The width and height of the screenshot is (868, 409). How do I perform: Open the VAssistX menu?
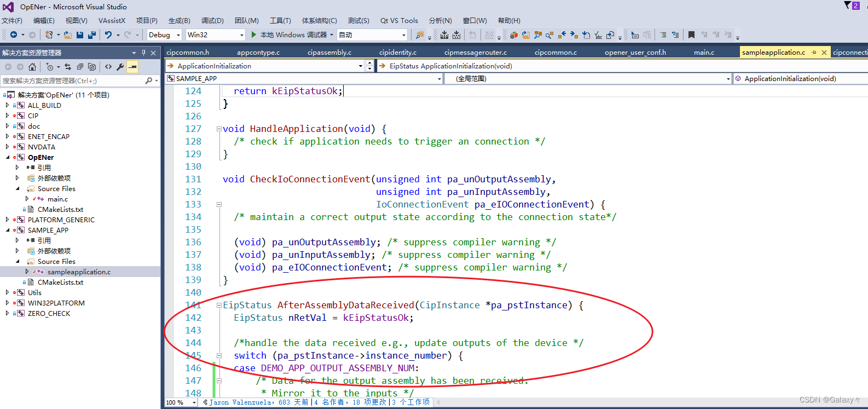coord(112,20)
